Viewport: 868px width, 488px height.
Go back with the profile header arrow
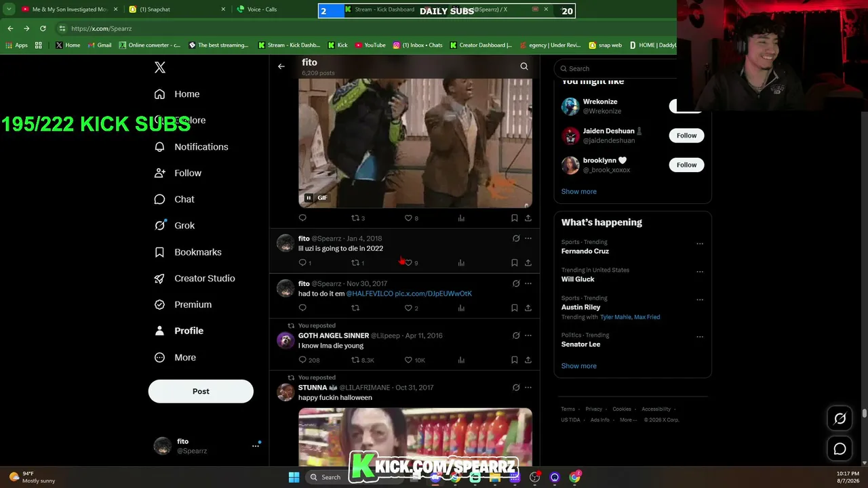click(281, 66)
